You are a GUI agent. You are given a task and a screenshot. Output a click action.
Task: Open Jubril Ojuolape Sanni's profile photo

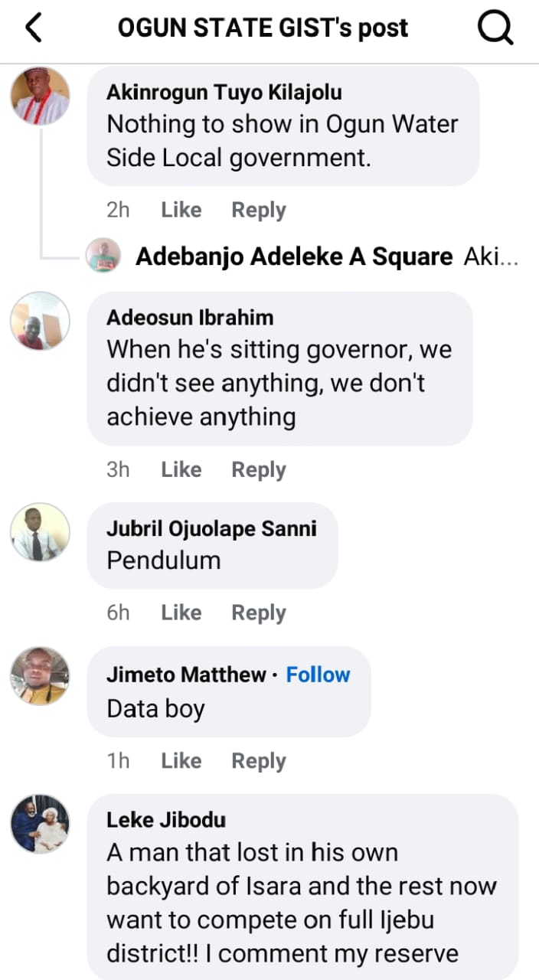pyautogui.click(x=40, y=532)
